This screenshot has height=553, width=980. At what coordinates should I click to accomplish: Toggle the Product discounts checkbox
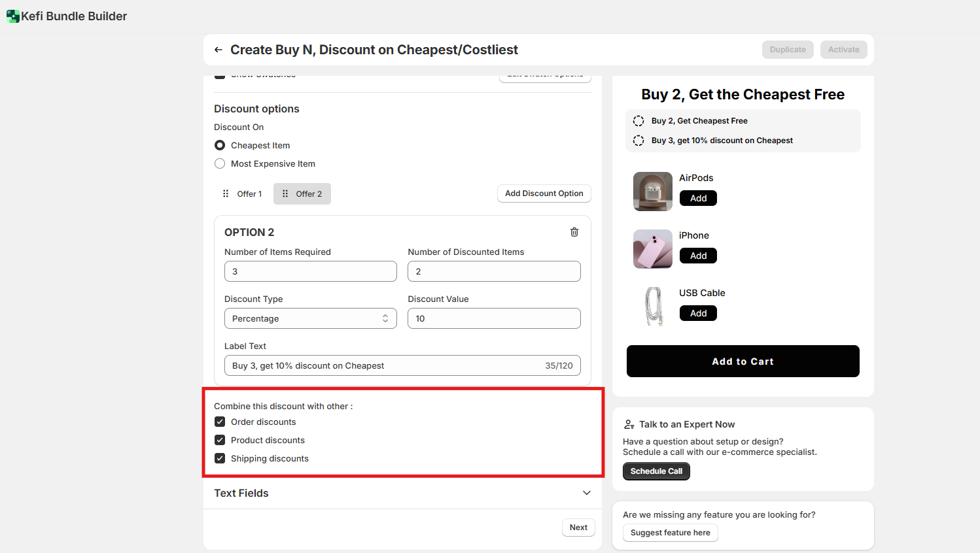pyautogui.click(x=220, y=441)
